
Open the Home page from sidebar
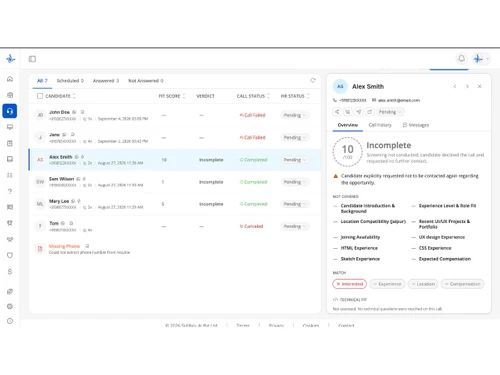(10, 79)
